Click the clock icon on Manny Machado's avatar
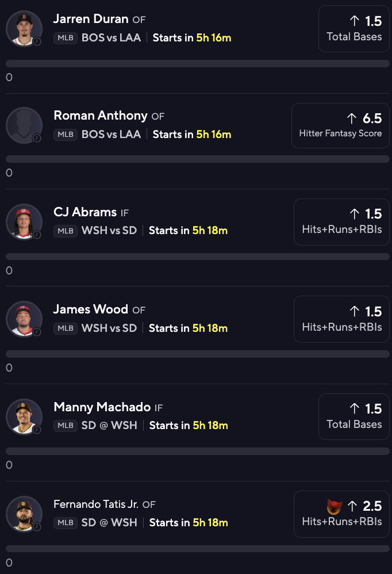 pos(37,430)
